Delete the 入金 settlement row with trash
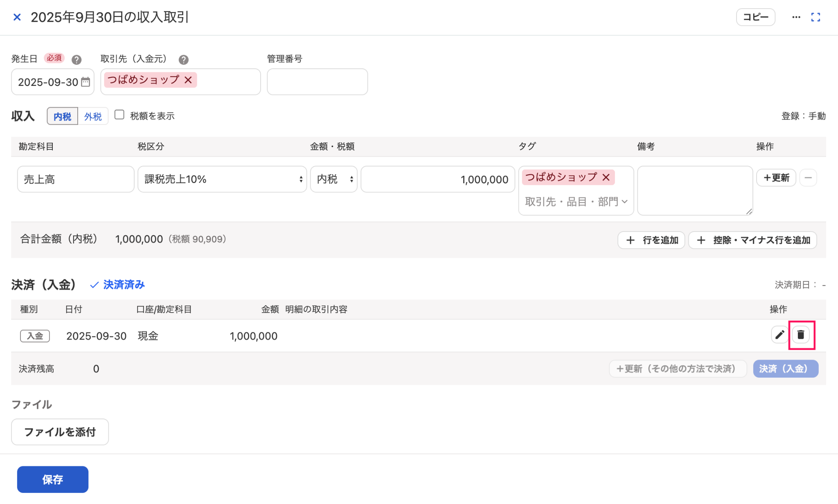Viewport: 838px width, 504px height. click(x=801, y=335)
